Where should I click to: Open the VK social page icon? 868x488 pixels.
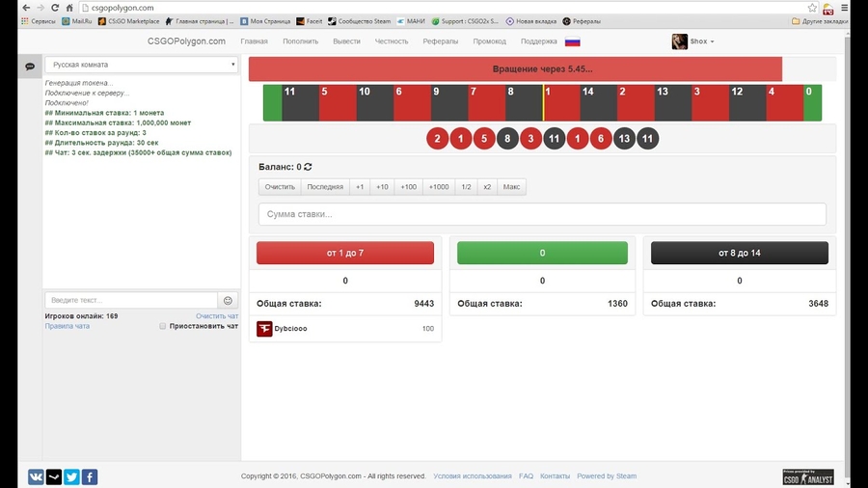pos(36,476)
